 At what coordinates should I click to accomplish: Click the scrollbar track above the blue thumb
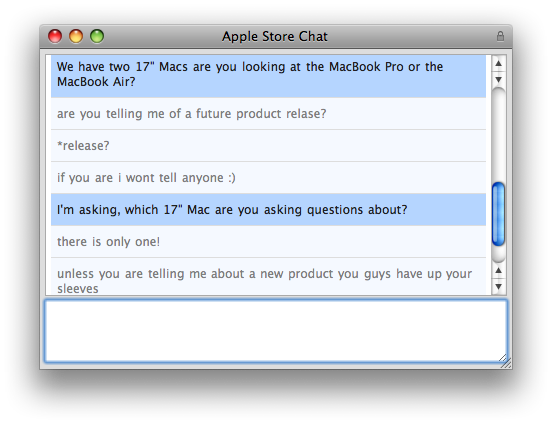tap(498, 136)
